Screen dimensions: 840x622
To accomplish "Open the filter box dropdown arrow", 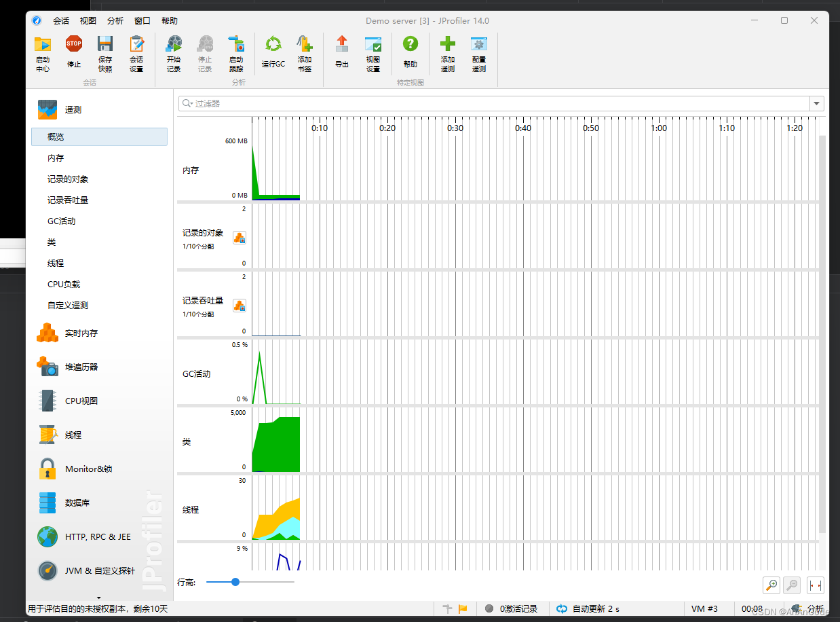I will coord(816,104).
